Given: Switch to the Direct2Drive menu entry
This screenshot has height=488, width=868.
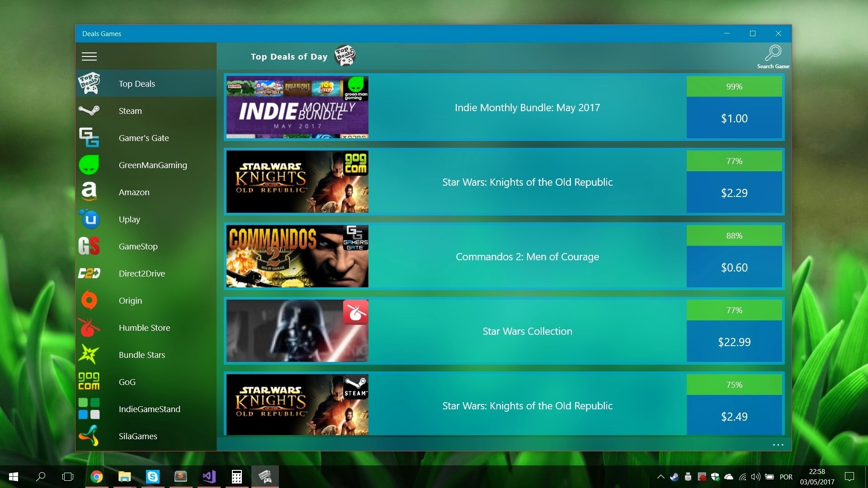Looking at the screenshot, I should 142,273.
